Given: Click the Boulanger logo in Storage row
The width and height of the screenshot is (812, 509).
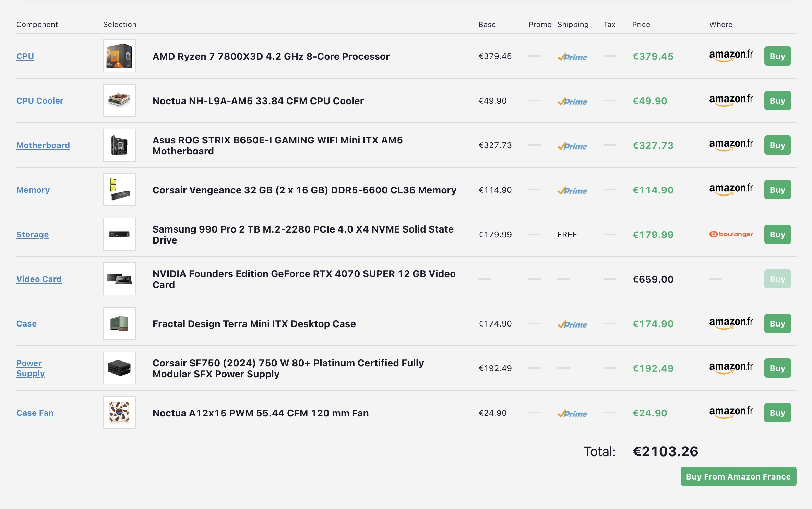Looking at the screenshot, I should coord(731,234).
